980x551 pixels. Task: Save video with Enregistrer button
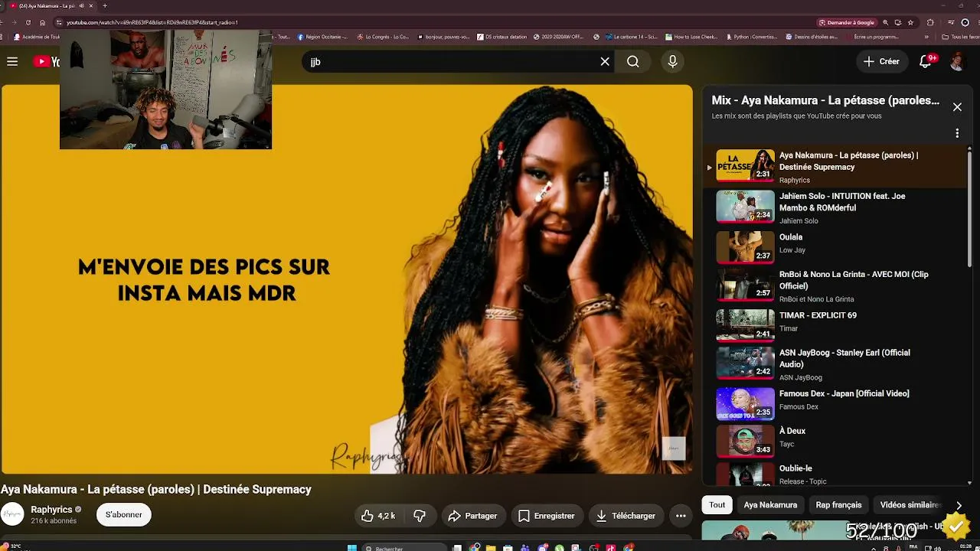coord(547,516)
